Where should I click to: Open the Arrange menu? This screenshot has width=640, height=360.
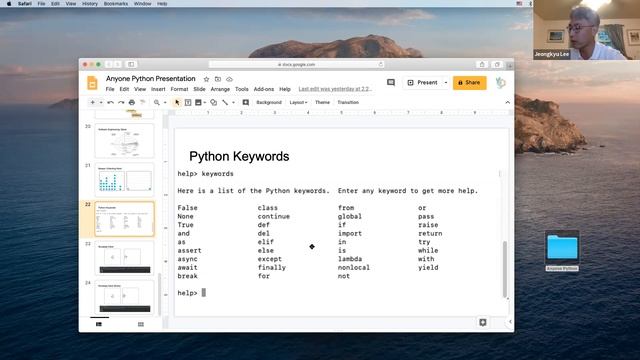[x=220, y=89]
